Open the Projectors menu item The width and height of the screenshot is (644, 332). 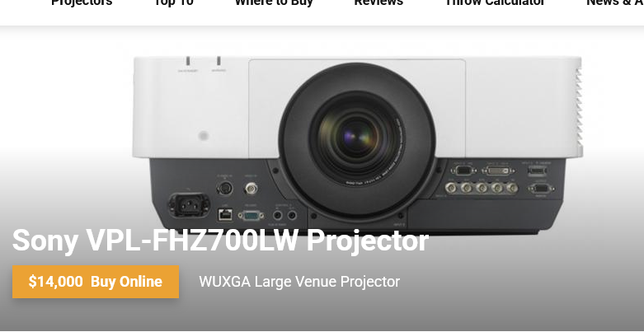tap(82, 2)
